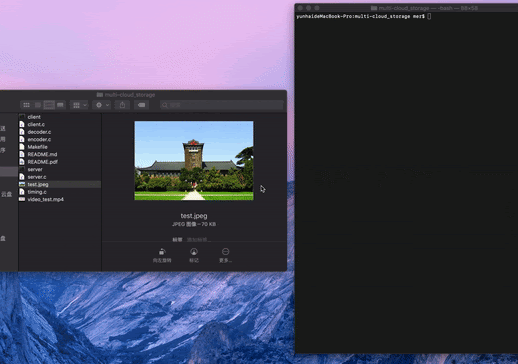Viewport: 518px width, 364px height.
Task: Switch Finder to icon view
Action: pos(27,105)
